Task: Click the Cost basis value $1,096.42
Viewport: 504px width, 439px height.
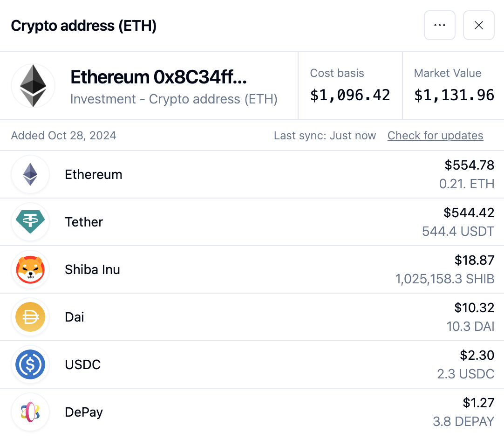Action: click(350, 95)
